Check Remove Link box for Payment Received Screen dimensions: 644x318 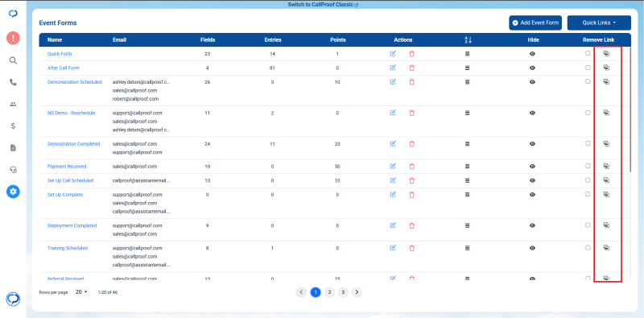click(x=588, y=166)
